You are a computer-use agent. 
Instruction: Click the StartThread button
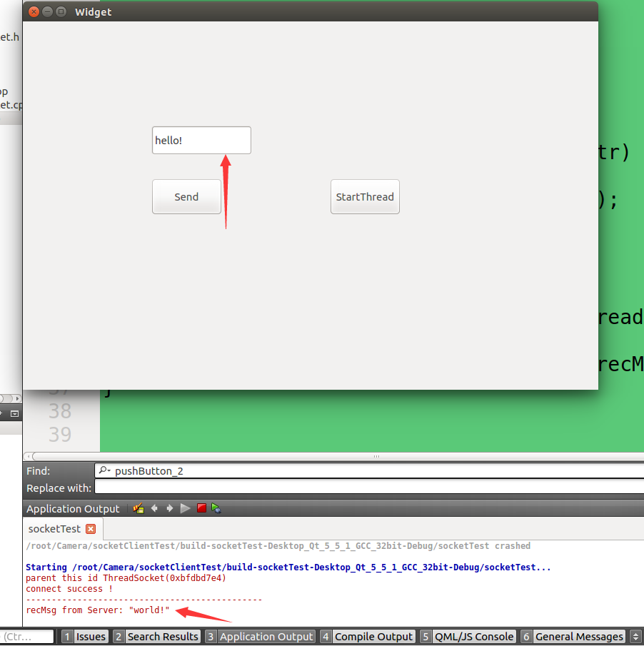[x=365, y=196]
